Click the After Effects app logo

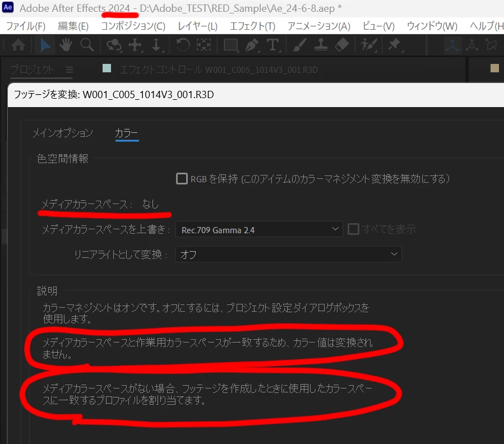coord(8,7)
